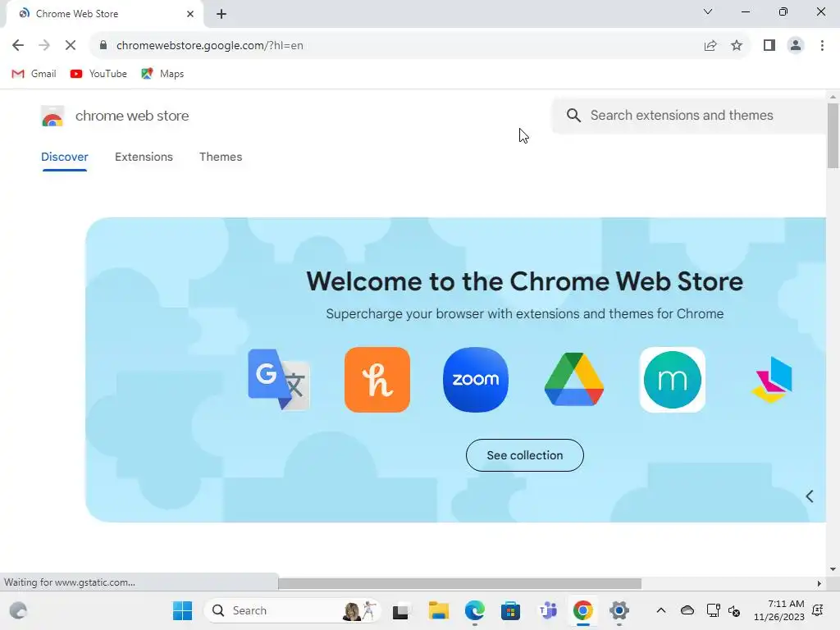Click the scroll down arrow

[x=833, y=569]
